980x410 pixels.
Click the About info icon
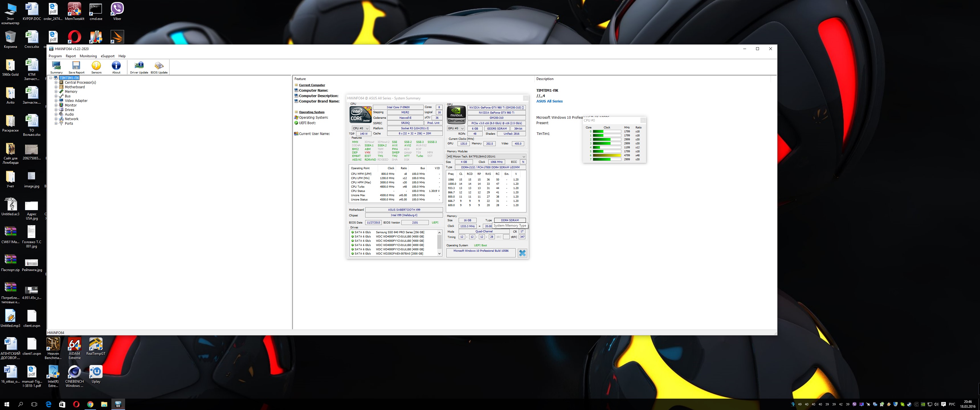[x=116, y=66]
